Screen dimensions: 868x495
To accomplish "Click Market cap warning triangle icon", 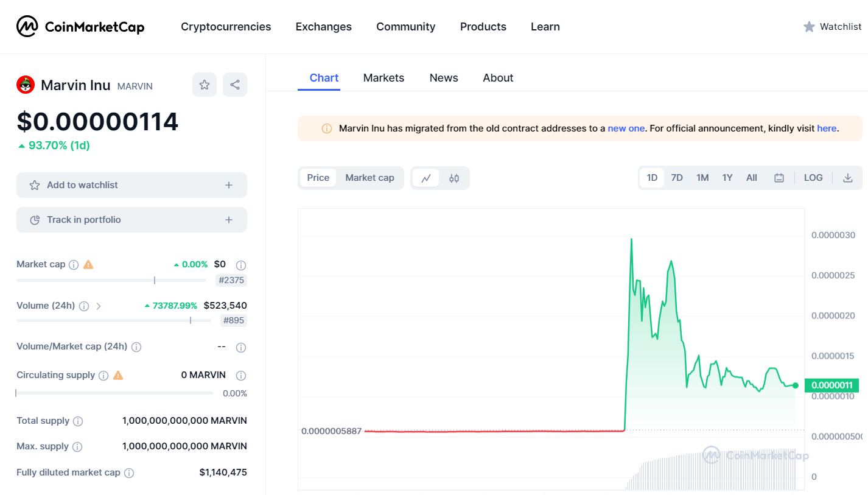I will tap(88, 264).
